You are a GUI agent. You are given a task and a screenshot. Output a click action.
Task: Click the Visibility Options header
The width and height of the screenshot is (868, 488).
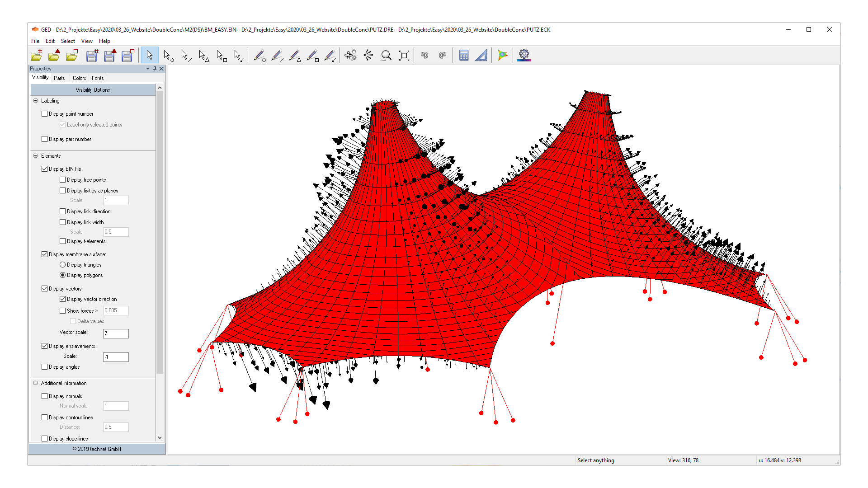92,89
